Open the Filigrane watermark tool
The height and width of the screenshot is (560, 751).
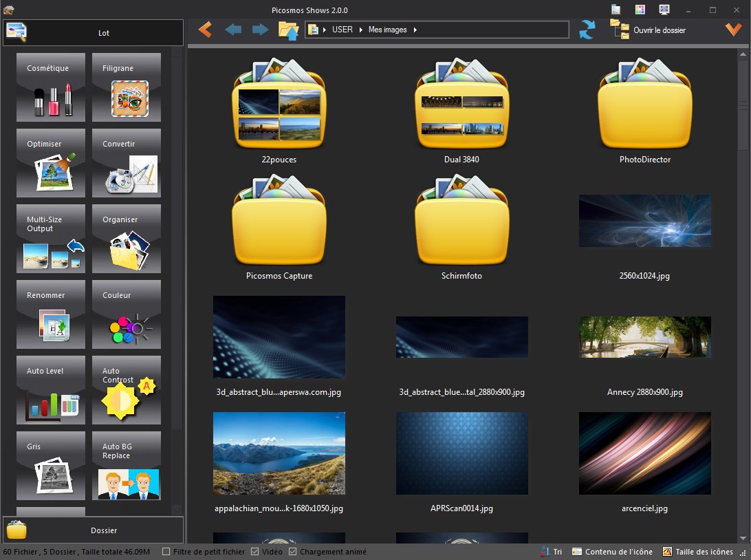[127, 87]
